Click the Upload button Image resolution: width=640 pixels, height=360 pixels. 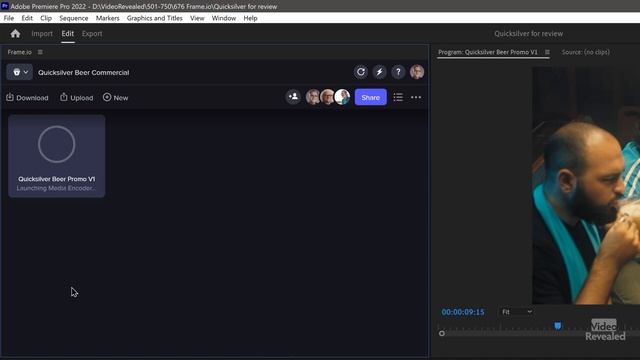(x=77, y=98)
